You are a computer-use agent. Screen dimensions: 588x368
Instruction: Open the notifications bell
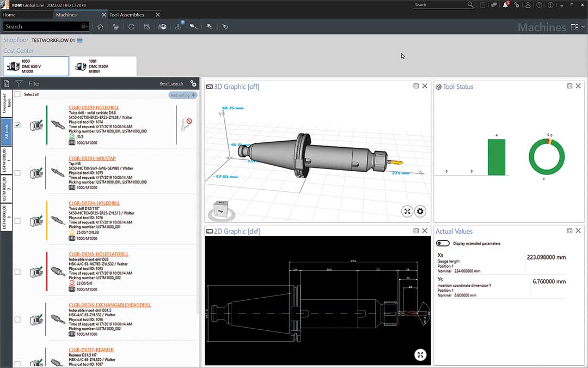505,4
